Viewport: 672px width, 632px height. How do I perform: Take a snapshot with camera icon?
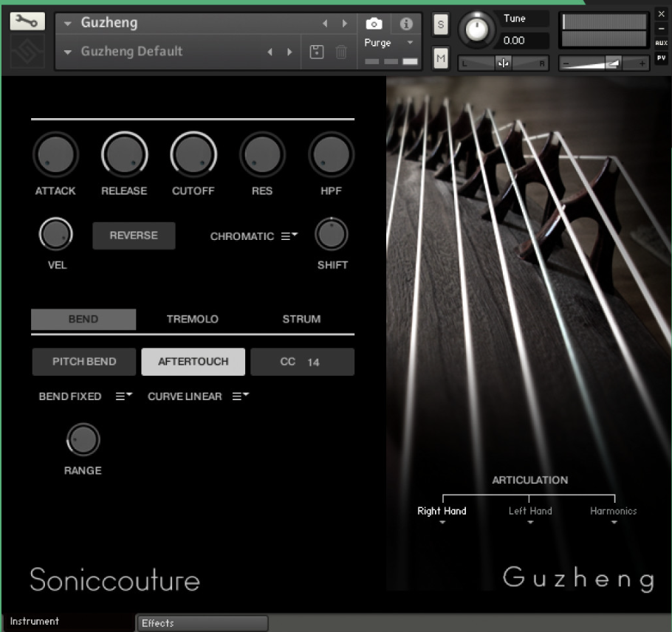pyautogui.click(x=374, y=24)
